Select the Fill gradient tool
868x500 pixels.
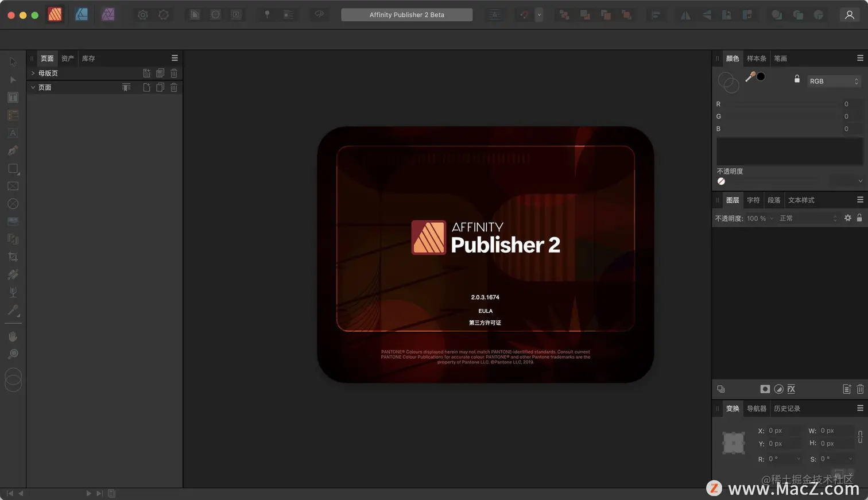point(13,274)
